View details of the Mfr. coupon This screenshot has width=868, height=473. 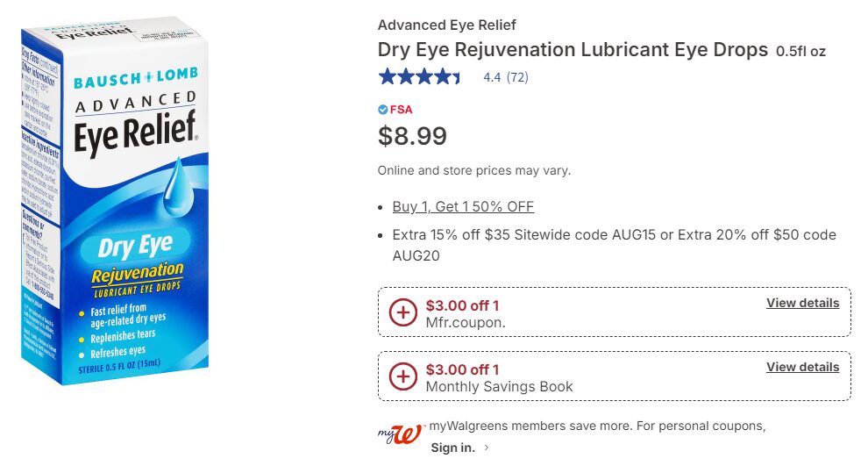click(802, 303)
